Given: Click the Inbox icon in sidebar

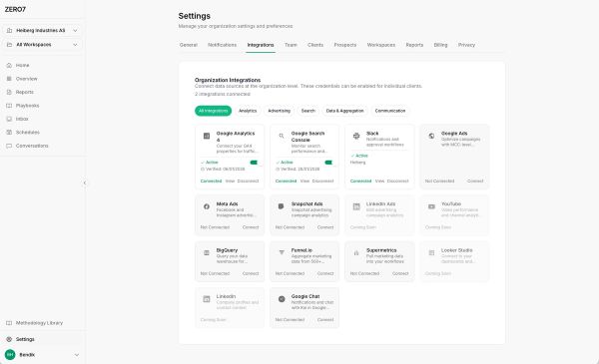Looking at the screenshot, I should (x=9, y=119).
